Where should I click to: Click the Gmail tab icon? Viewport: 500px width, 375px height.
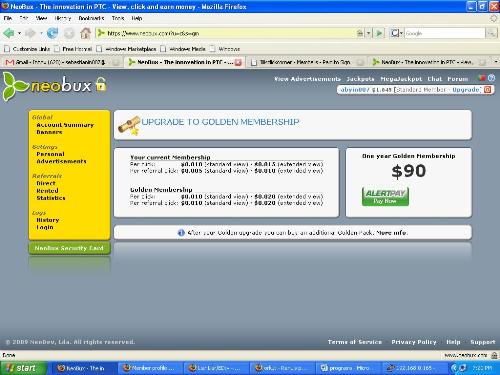coord(10,62)
